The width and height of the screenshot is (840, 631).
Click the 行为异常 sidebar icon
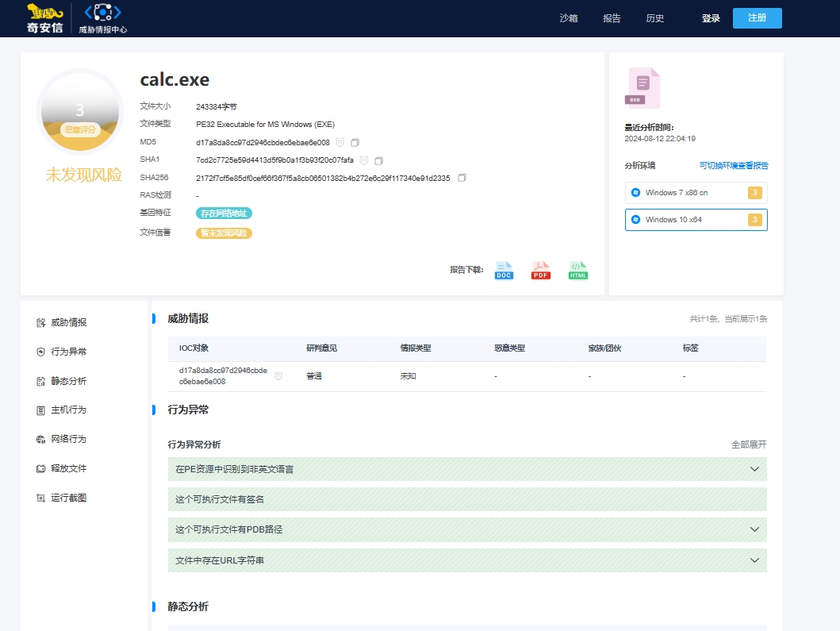[x=40, y=352]
